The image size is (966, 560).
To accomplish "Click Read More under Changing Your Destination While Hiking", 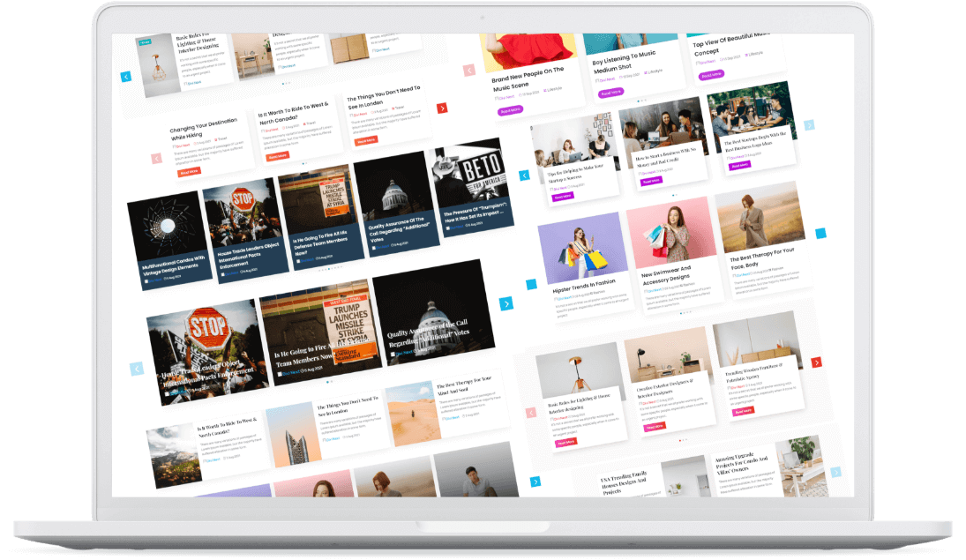I will 189,172.
